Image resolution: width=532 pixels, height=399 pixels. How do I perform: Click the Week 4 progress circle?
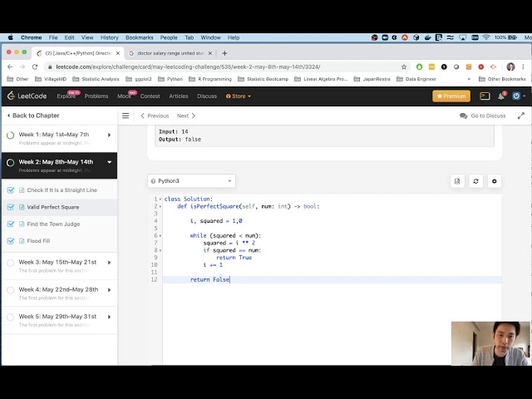(x=11, y=290)
